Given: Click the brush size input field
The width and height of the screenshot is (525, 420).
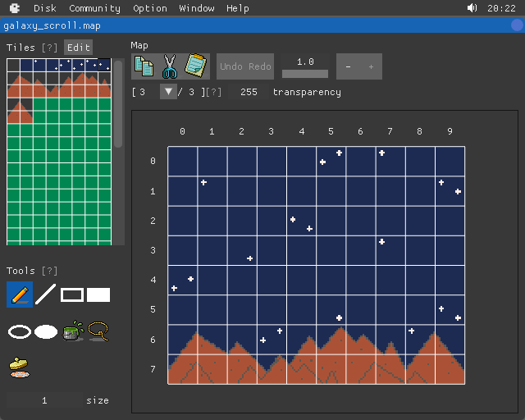Looking at the screenshot, I should pyautogui.click(x=44, y=400).
